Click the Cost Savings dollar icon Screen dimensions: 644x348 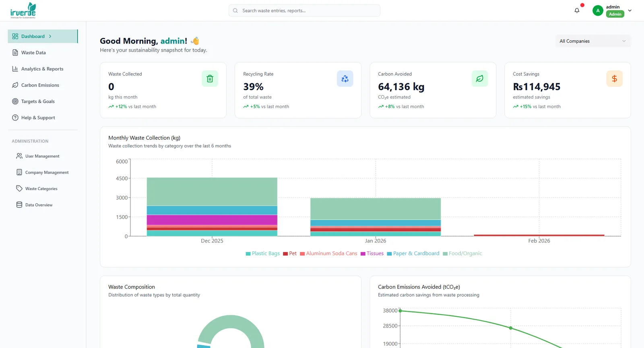(614, 79)
